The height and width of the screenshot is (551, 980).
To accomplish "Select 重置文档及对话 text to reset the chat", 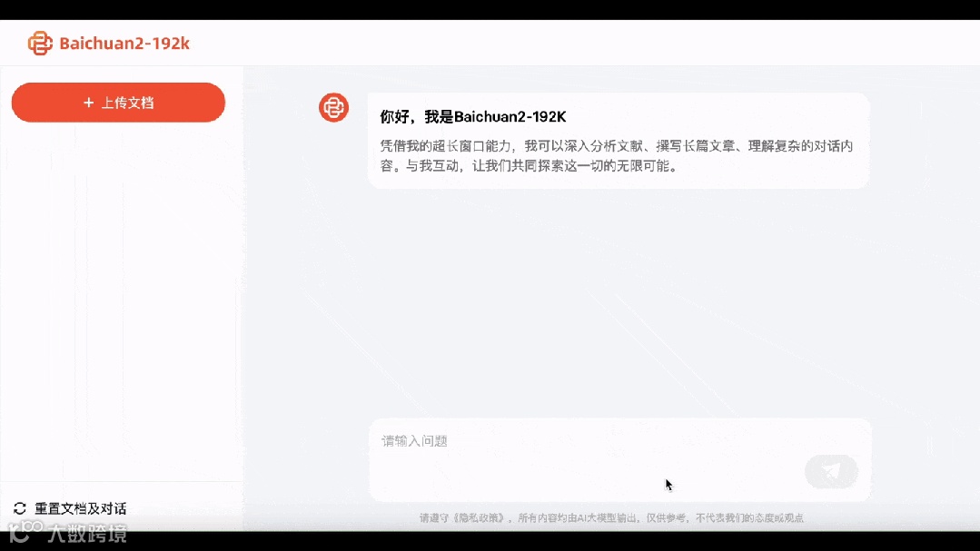I will click(81, 508).
